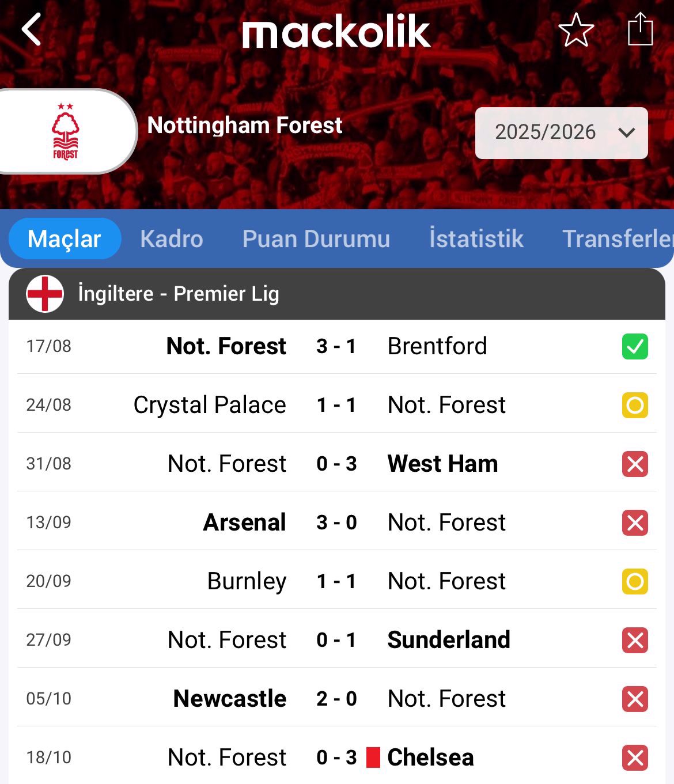Tap red loss icon for Arsenal match
Screen dimensions: 674x784
[x=635, y=523]
